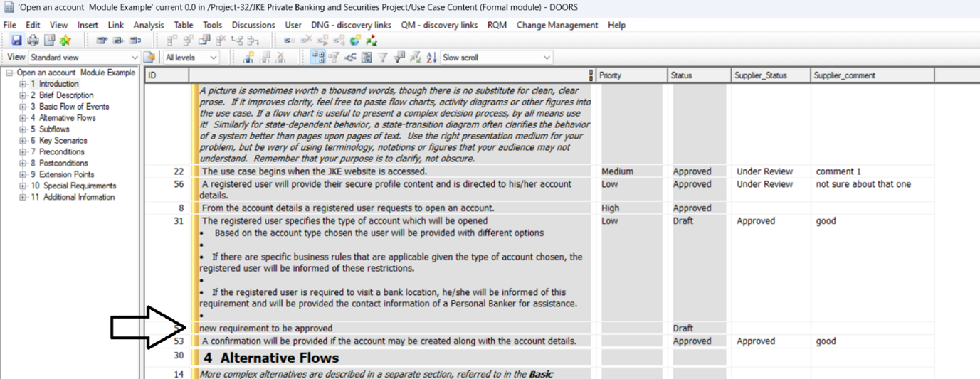The height and width of the screenshot is (379, 980).
Task: Click the start link chain icon
Action: tap(288, 41)
